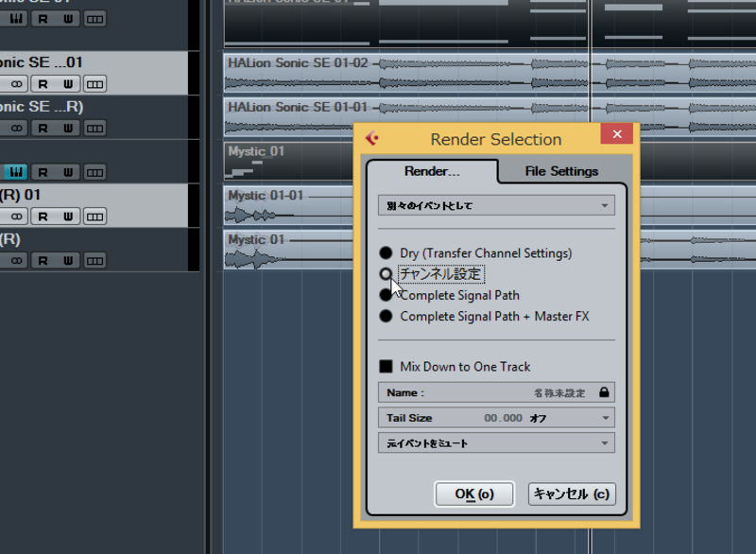Image resolution: width=756 pixels, height=554 pixels.
Task: Toggle Write automation on the "(R) 01" track
Action: [x=68, y=216]
